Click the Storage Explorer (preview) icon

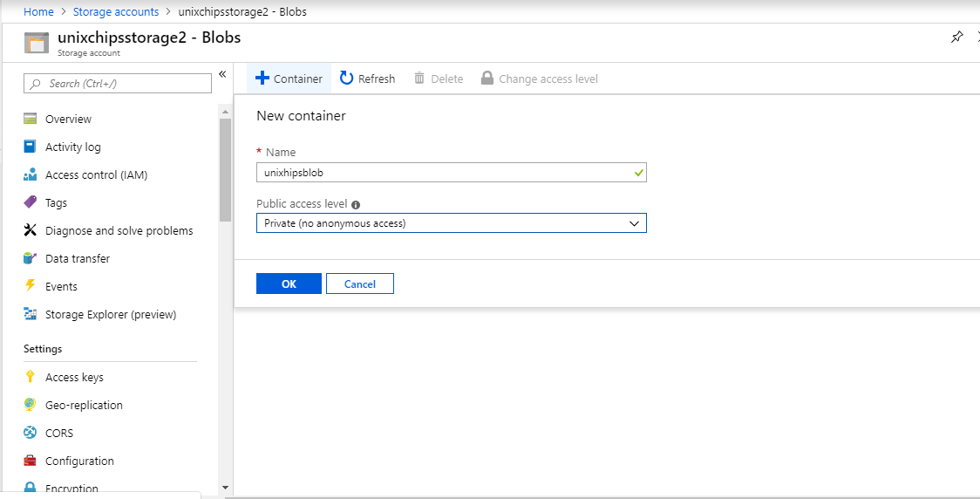click(30, 314)
